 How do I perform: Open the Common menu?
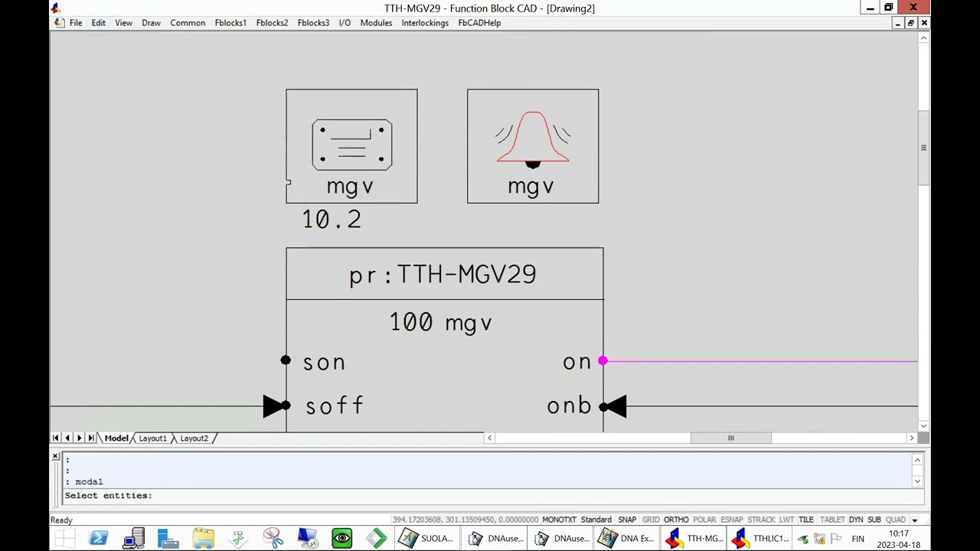point(188,23)
